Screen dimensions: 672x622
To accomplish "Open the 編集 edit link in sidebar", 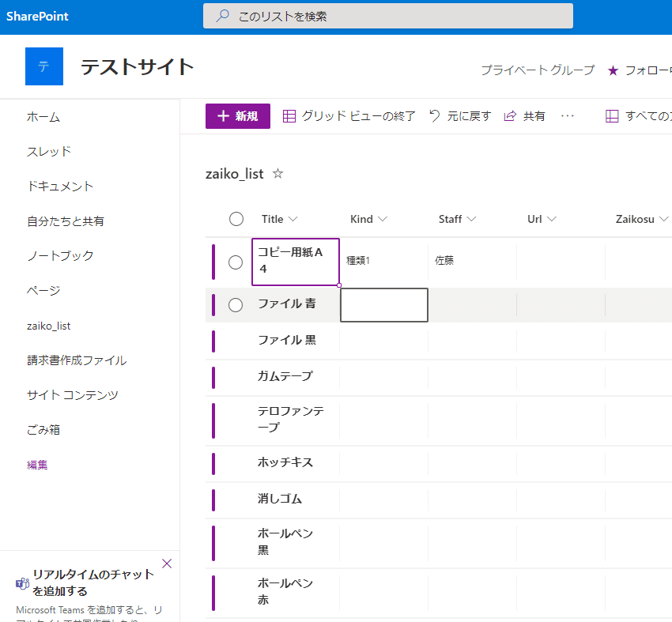I will pos(37,465).
